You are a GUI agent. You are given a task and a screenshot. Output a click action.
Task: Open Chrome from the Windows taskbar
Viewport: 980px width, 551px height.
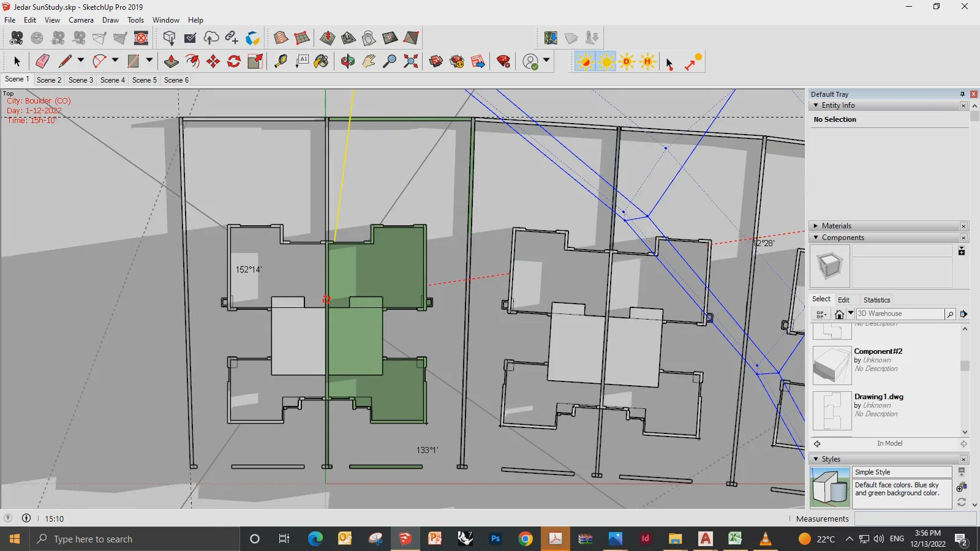coord(525,539)
